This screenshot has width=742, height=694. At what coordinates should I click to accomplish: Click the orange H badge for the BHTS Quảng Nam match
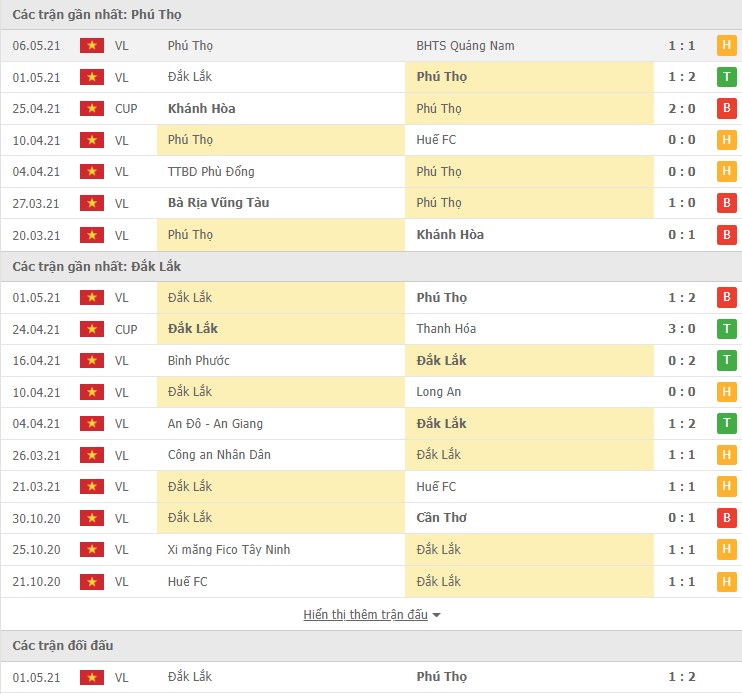[x=726, y=46]
